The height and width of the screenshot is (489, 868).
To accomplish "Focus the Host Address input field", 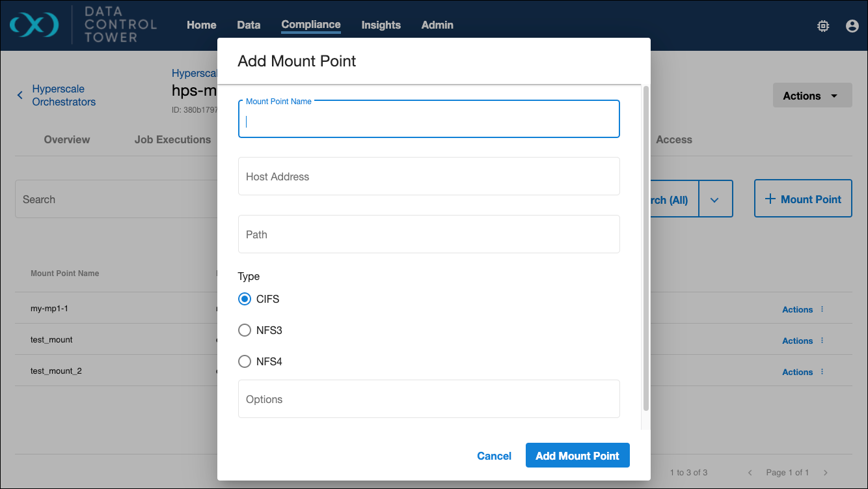I will coord(429,176).
